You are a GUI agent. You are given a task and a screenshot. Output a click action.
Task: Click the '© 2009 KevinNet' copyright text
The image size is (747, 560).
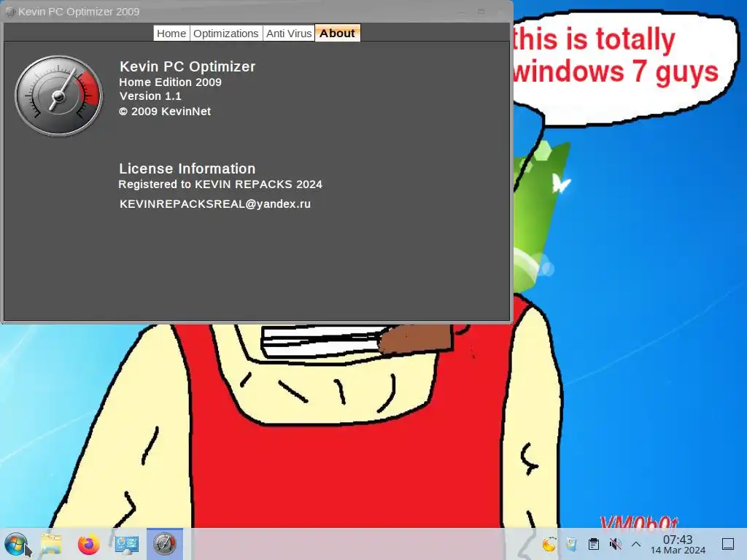[x=164, y=112]
